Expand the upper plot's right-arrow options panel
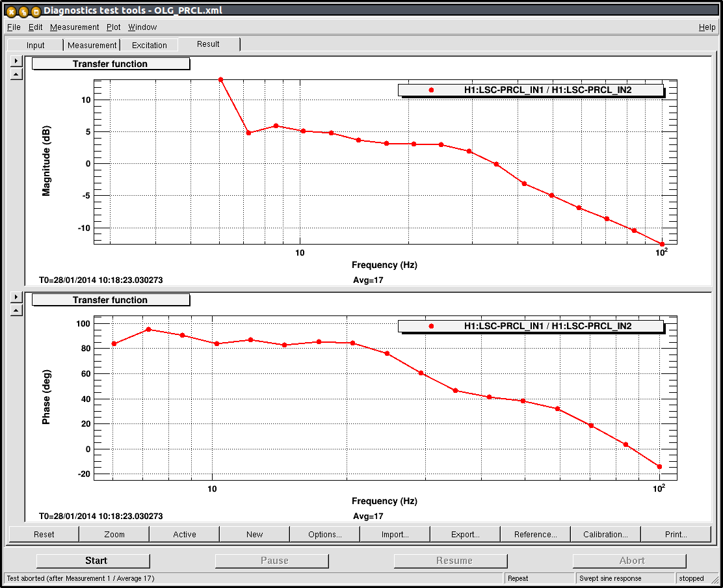This screenshot has width=723, height=588. [16, 60]
